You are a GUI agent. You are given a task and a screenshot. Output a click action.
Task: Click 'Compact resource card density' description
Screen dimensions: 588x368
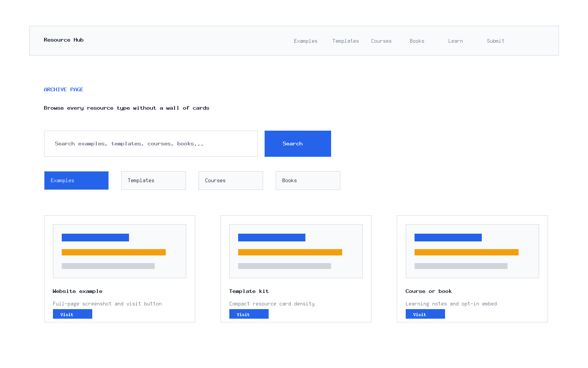[272, 304]
